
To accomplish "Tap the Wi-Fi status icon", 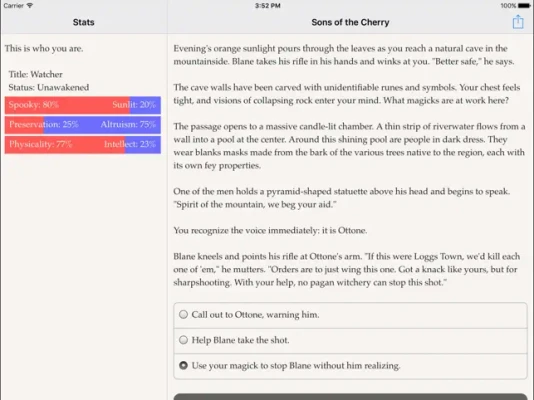I will [30, 5].
